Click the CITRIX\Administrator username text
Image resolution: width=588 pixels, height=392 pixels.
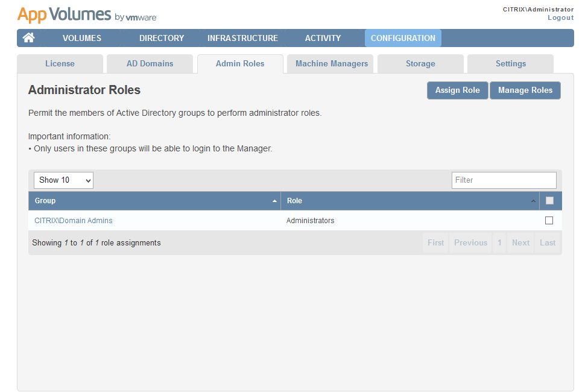pyautogui.click(x=538, y=10)
